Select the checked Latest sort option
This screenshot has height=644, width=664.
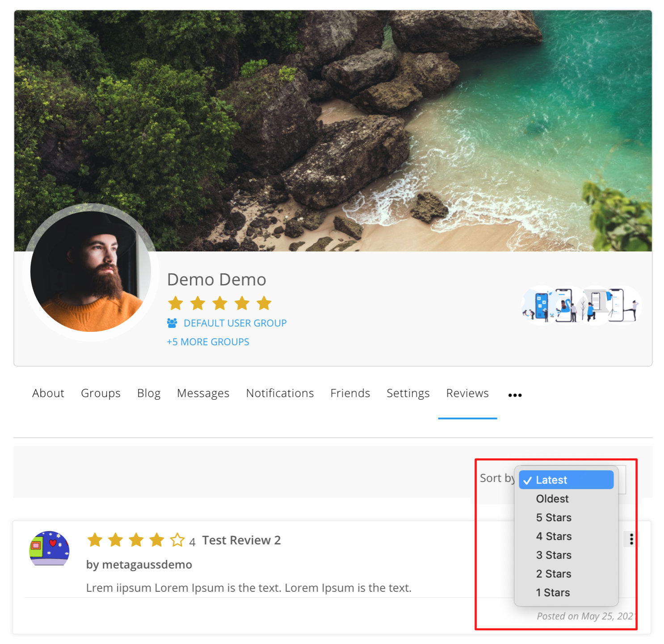click(566, 480)
